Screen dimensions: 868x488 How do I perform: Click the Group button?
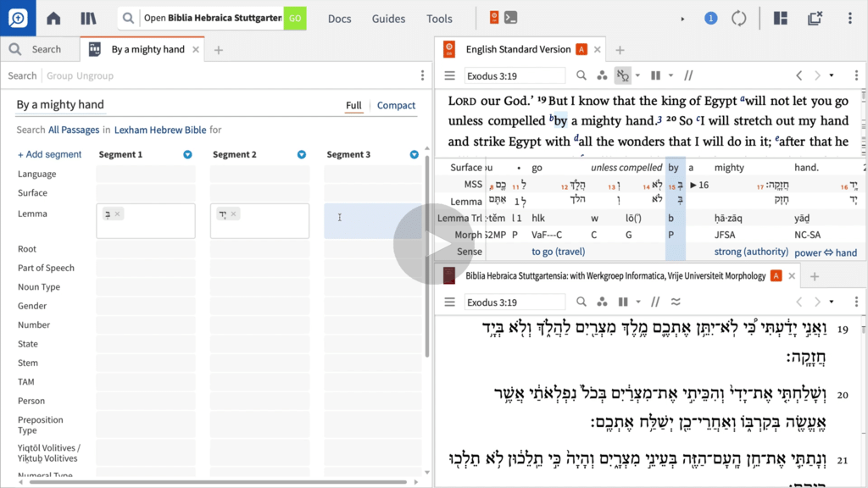pos(60,75)
